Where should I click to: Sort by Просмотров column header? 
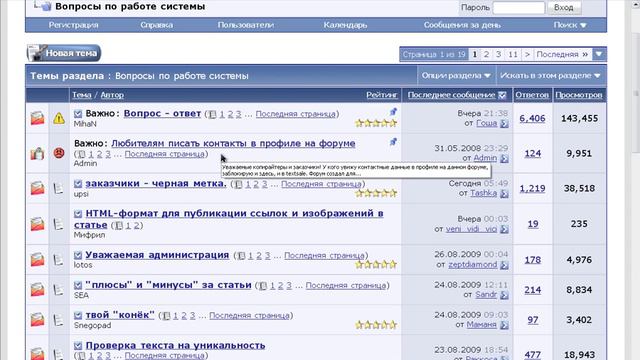[x=578, y=95]
